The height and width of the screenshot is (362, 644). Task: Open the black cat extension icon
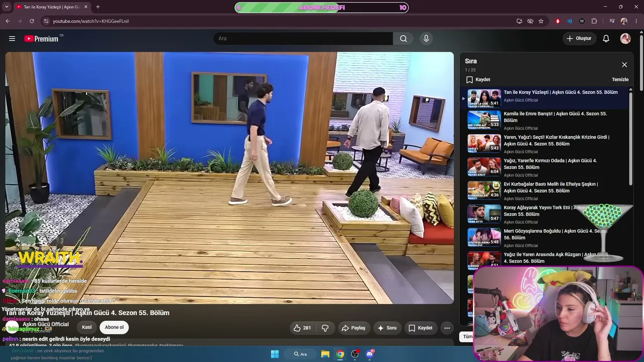[582, 21]
